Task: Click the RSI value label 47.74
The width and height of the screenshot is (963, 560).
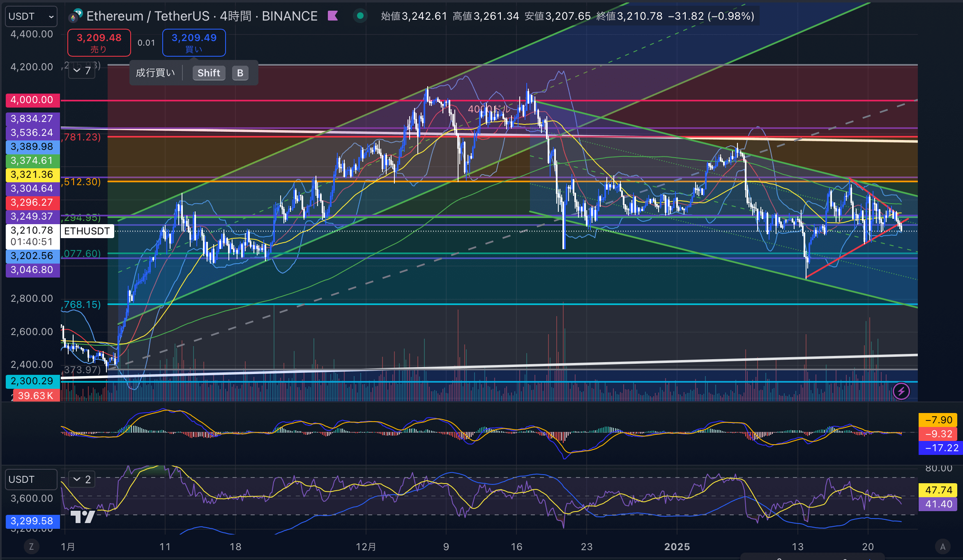Action: tap(938, 490)
